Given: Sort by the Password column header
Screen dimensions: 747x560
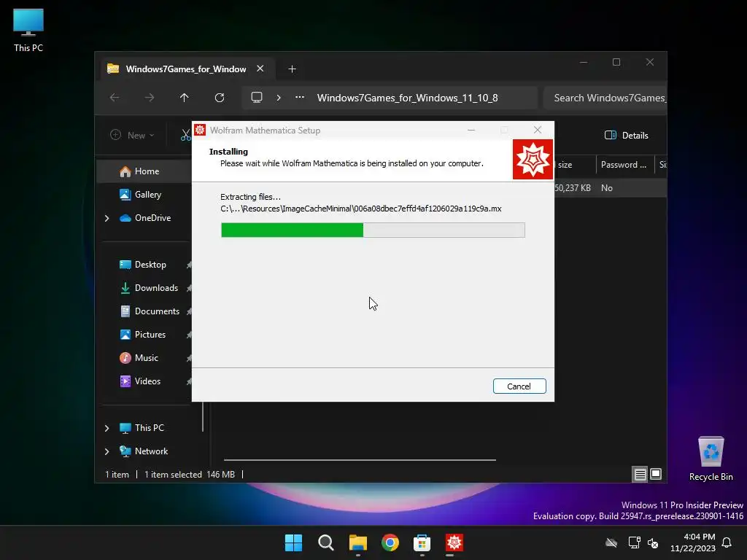Looking at the screenshot, I should pos(624,165).
